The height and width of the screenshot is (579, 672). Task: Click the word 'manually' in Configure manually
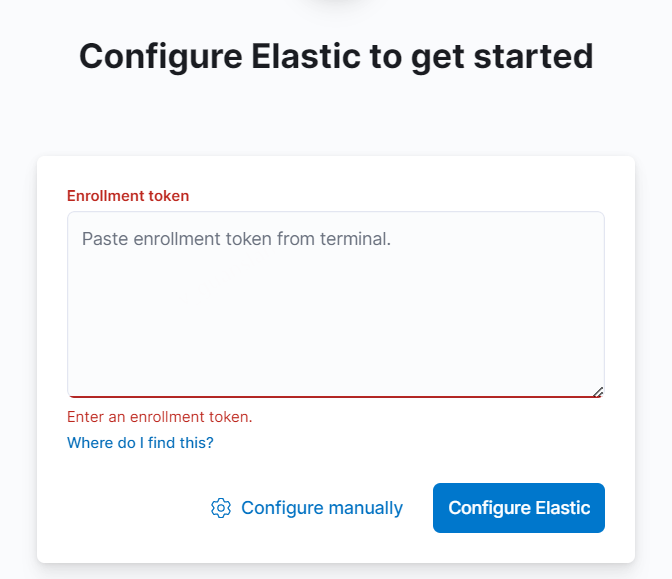[366, 508]
